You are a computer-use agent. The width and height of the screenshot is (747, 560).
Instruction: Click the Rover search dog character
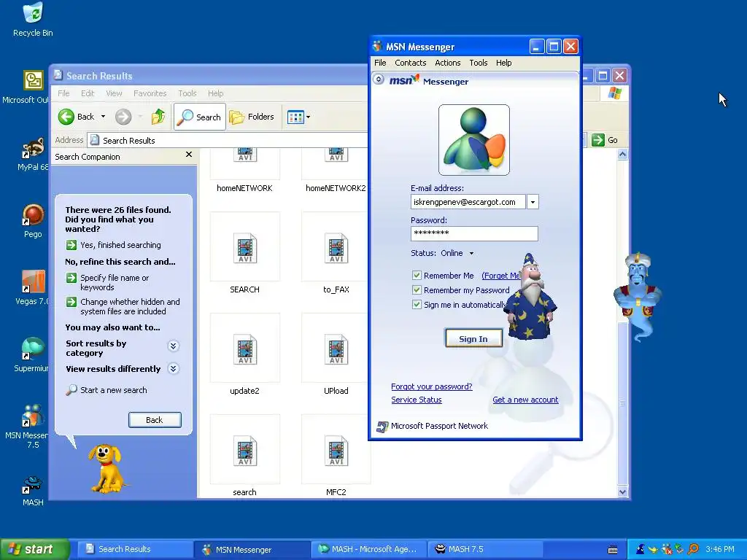coord(107,469)
